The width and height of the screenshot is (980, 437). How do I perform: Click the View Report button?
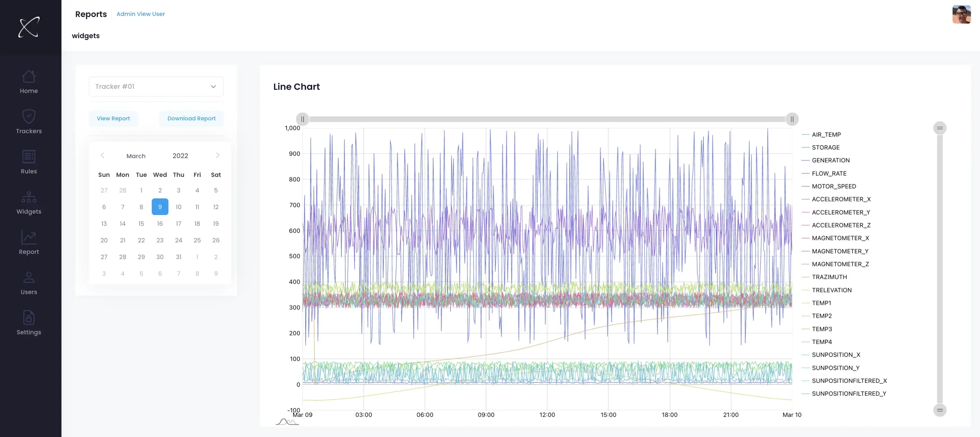113,119
